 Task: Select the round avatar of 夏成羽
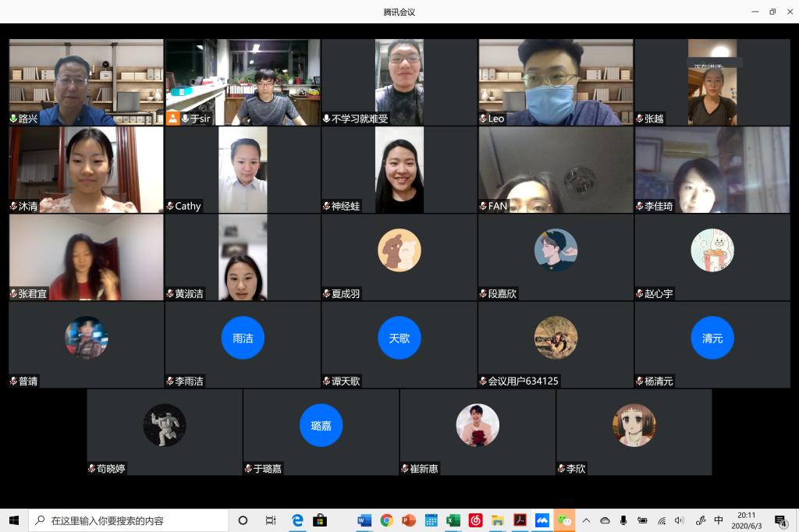tap(399, 250)
